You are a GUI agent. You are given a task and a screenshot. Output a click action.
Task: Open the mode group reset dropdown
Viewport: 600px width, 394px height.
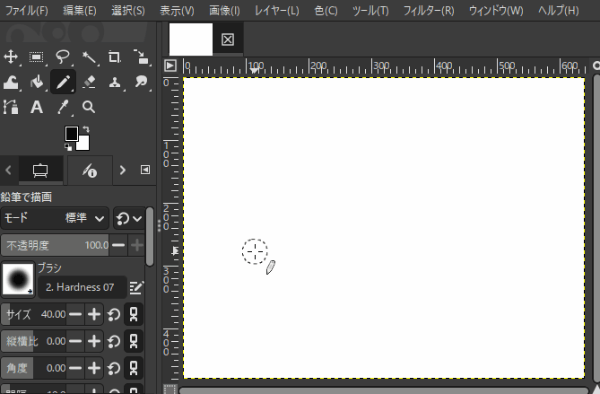tap(129, 218)
